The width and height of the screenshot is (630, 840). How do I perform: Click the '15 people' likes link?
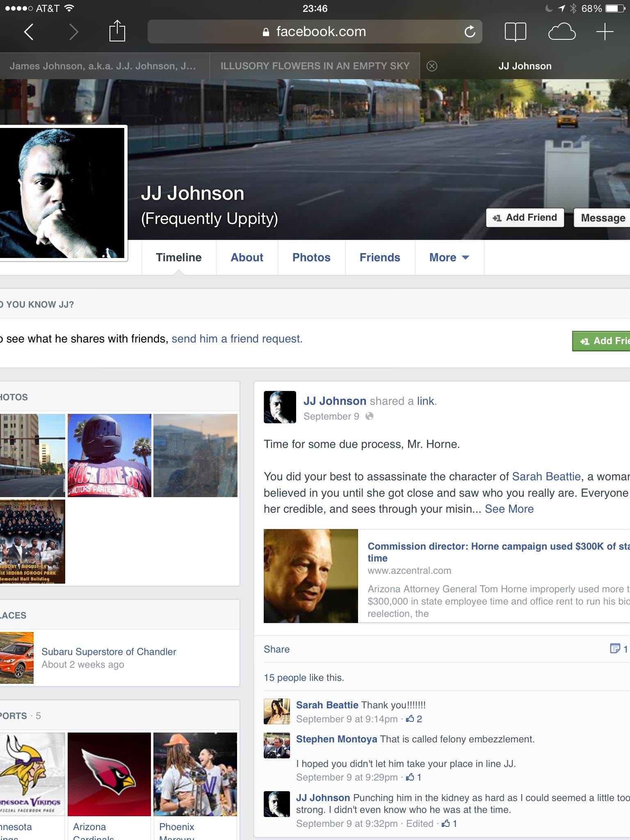tap(285, 678)
